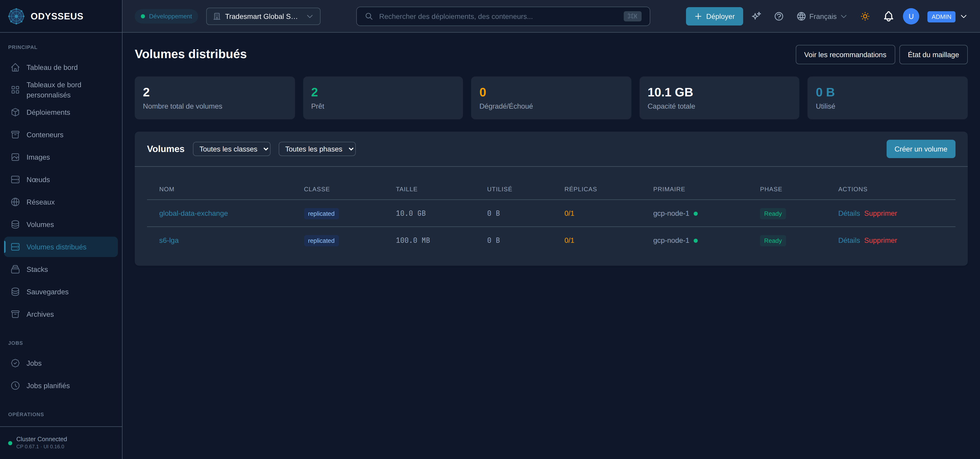Open the Jobs page
The height and width of the screenshot is (459, 980).
point(61,363)
